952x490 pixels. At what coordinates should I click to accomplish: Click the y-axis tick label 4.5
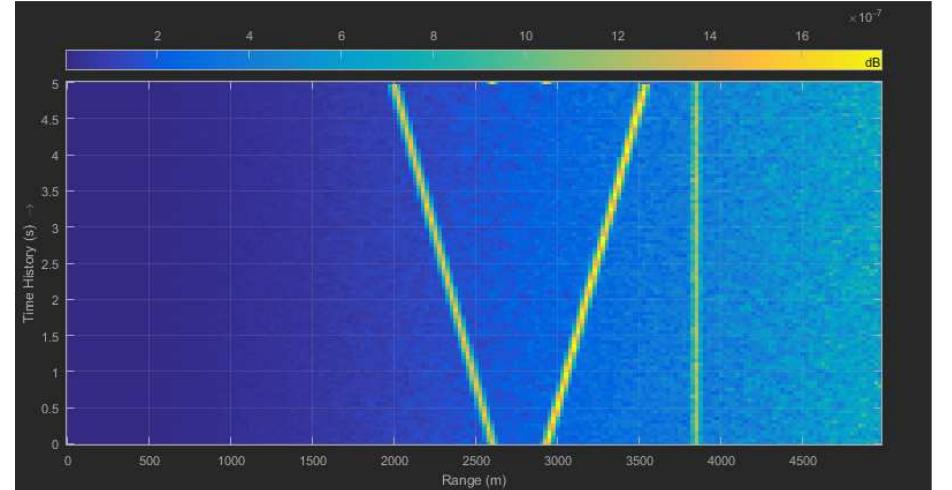[50, 120]
